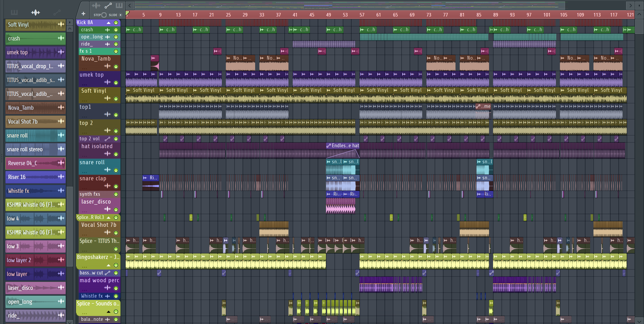
Task: Mute the umek top track
Action: coord(116,82)
